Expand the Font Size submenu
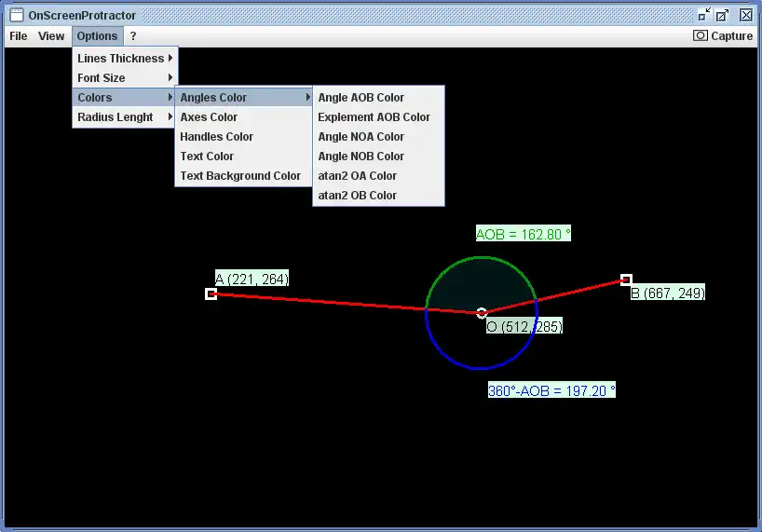Viewport: 762px width, 532px height. click(125, 77)
